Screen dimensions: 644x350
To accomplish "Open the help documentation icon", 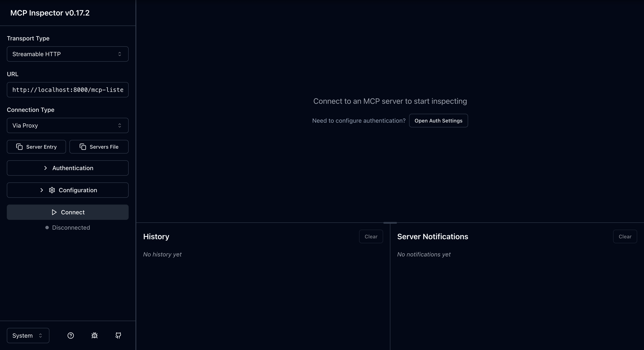I will (70, 336).
